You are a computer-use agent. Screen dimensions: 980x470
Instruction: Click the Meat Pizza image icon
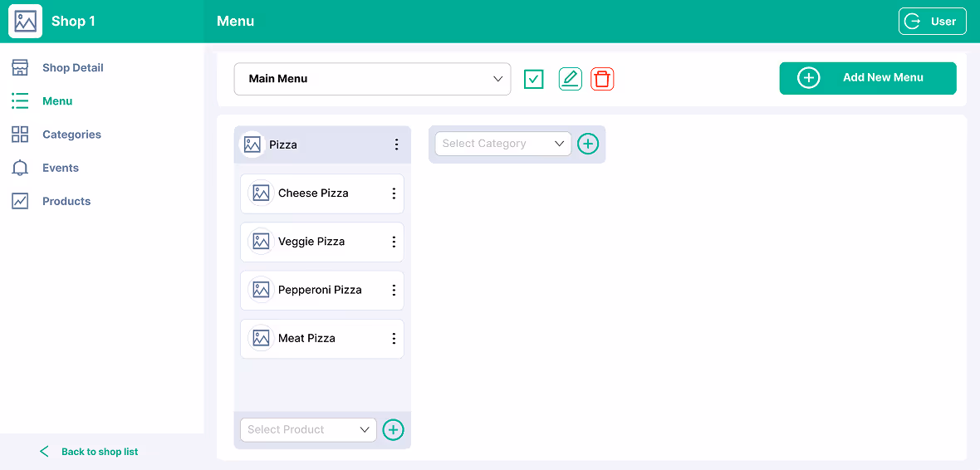tap(262, 338)
